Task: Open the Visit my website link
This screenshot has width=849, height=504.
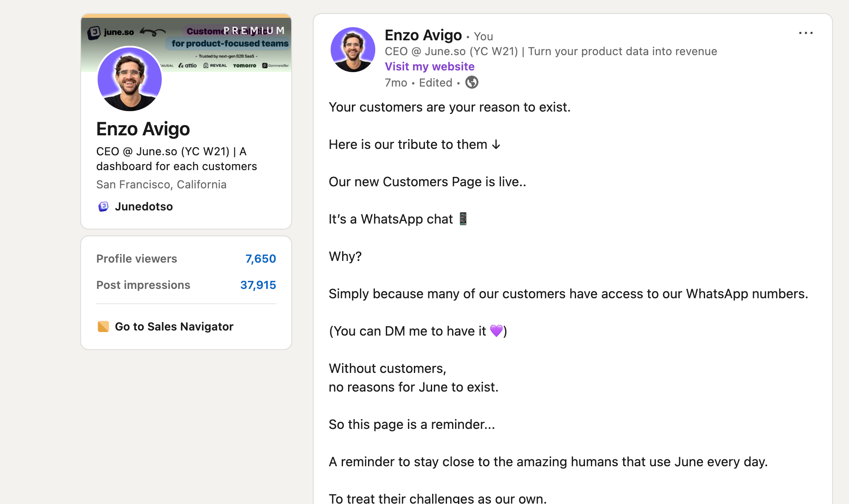Action: (430, 67)
